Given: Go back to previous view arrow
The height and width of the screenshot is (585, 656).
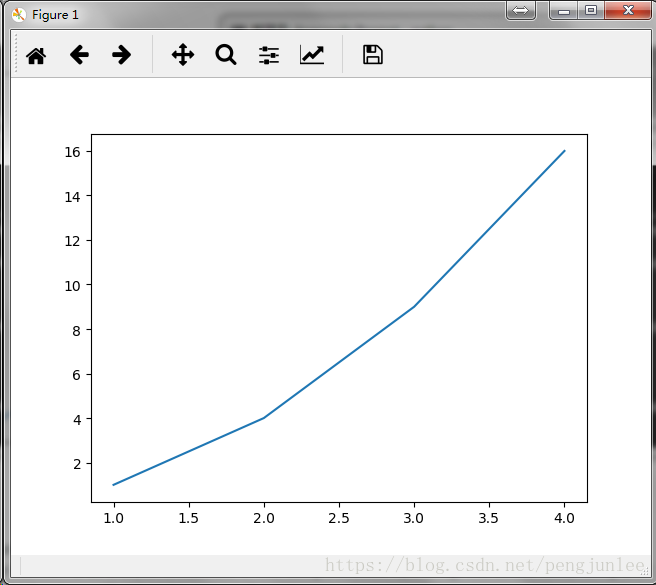Looking at the screenshot, I should [79, 55].
